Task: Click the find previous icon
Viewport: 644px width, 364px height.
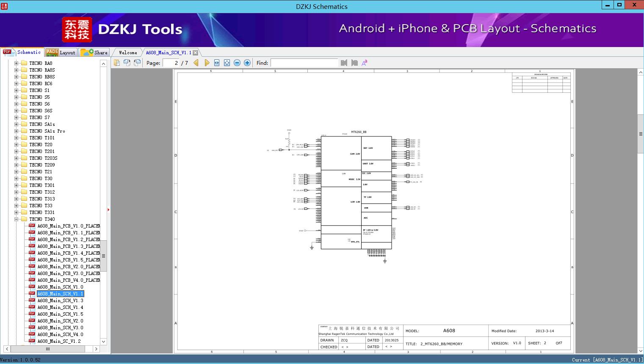Action: tap(344, 63)
